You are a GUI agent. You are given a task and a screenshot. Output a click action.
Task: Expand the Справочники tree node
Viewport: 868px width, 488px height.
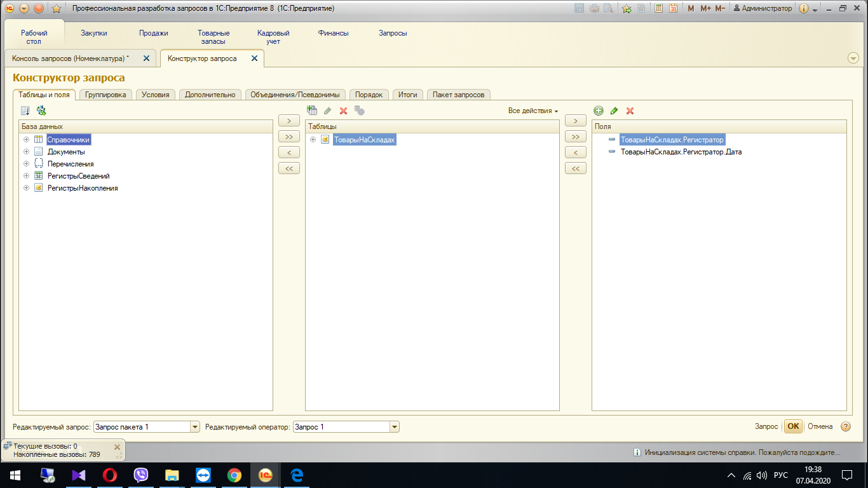tap(26, 140)
